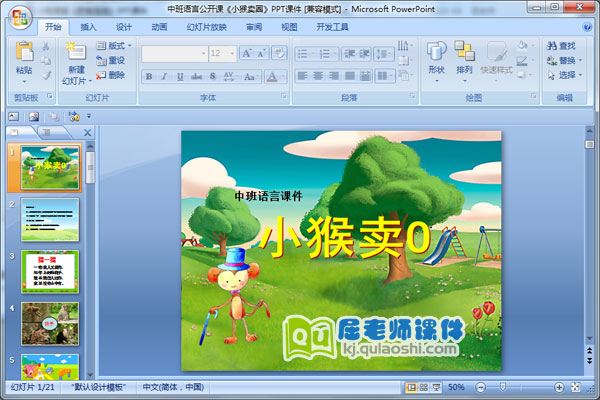Toggle Strikethrough formatting
The image size is (600, 400).
(196, 77)
